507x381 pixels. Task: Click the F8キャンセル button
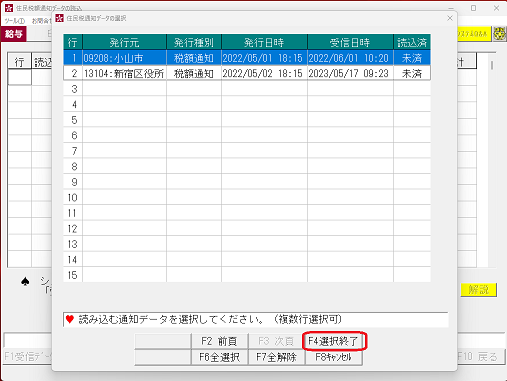pyautogui.click(x=334, y=357)
